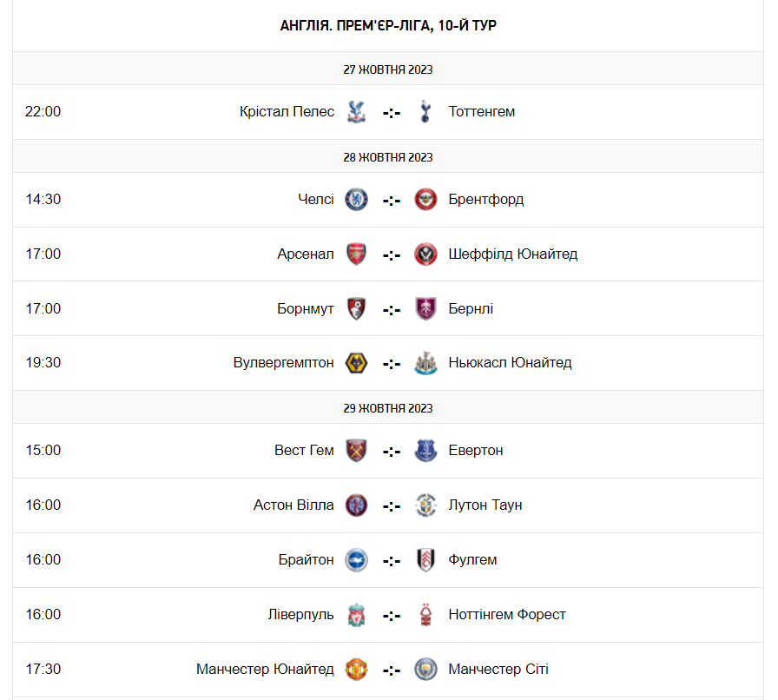Open the Астон Вілла team link

[293, 505]
